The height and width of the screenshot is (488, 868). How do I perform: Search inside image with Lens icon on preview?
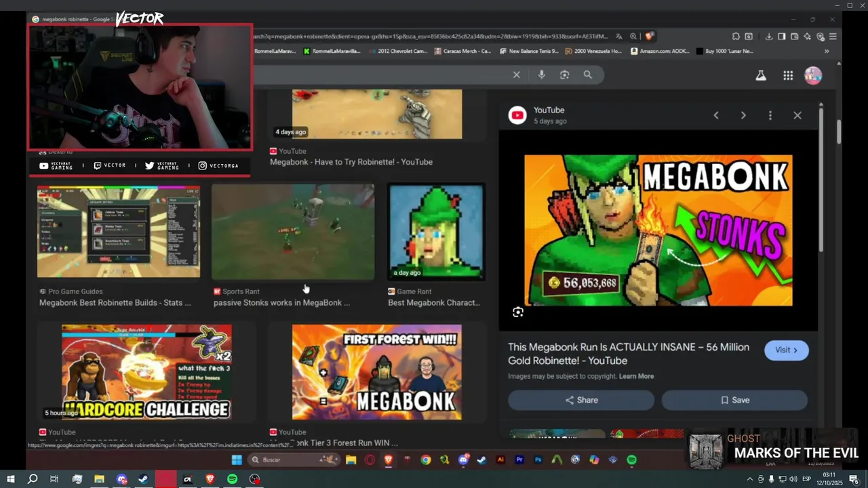[518, 312]
